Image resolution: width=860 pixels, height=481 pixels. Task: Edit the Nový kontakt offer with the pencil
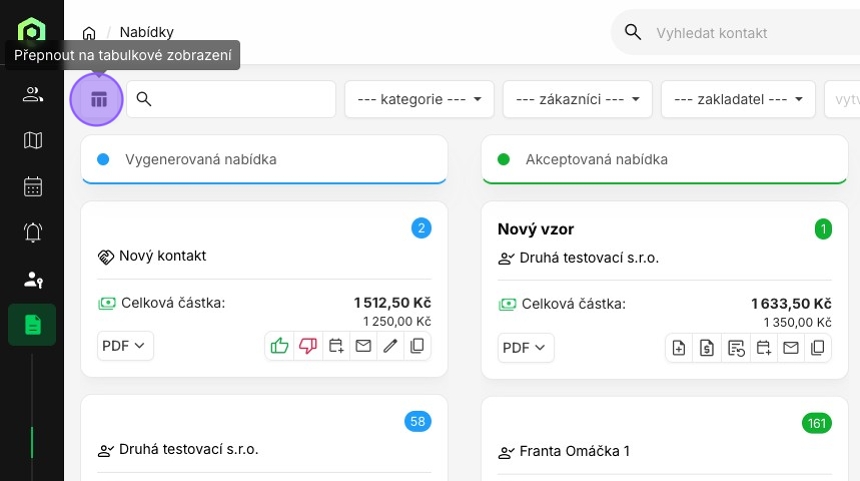pyautogui.click(x=390, y=347)
